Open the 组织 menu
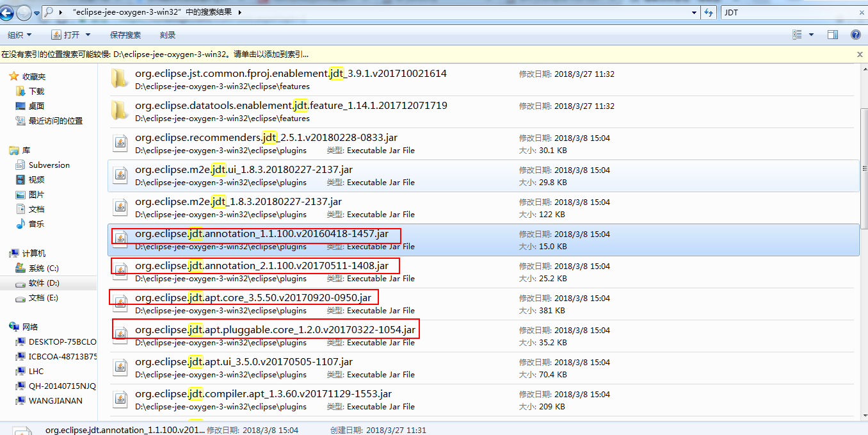 pos(20,35)
